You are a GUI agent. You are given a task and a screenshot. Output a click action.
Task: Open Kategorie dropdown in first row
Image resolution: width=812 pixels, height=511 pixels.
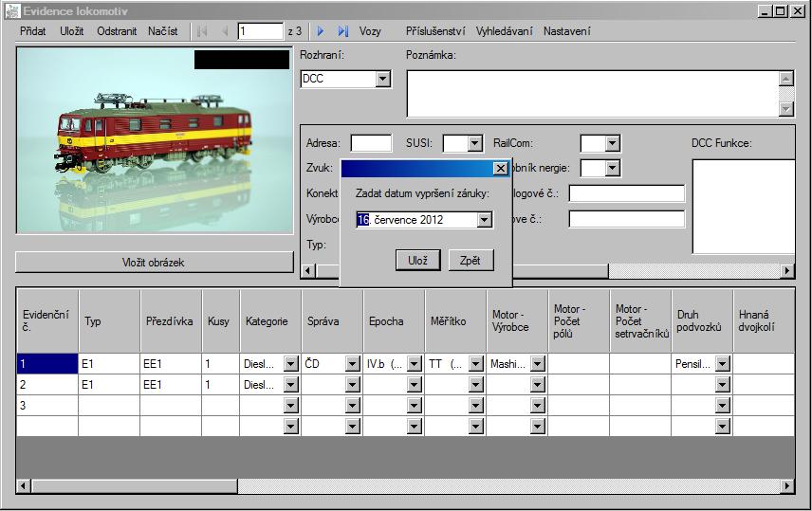(288, 363)
